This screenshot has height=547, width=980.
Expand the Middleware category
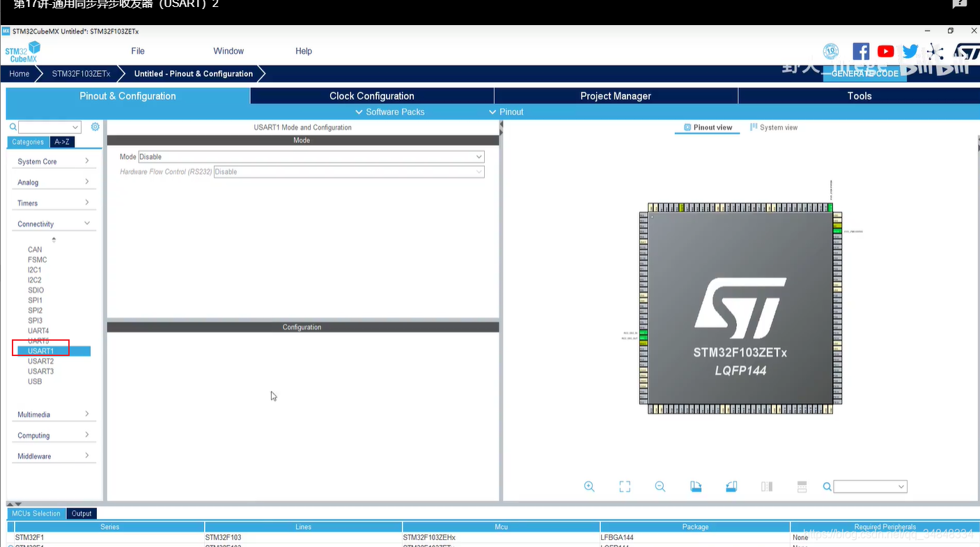[x=54, y=456]
